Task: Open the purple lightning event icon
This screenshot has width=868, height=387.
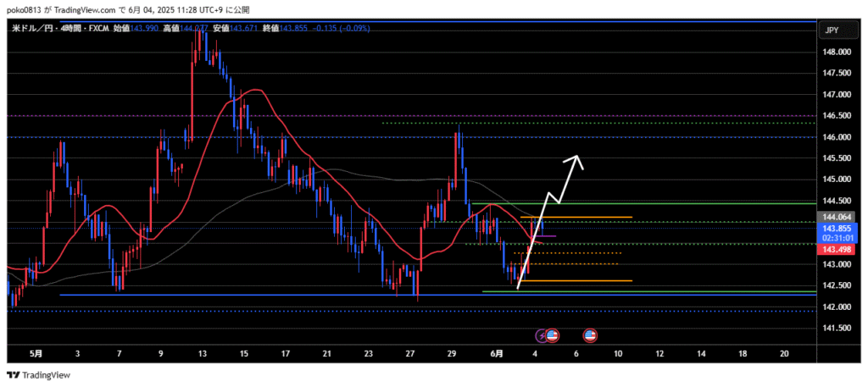Action: [x=542, y=335]
